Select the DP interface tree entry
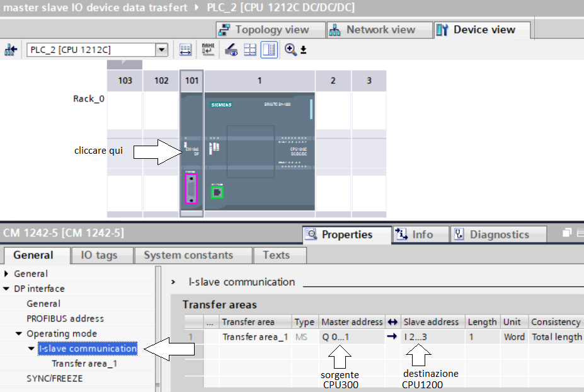The height and width of the screenshot is (392, 584). click(x=39, y=289)
